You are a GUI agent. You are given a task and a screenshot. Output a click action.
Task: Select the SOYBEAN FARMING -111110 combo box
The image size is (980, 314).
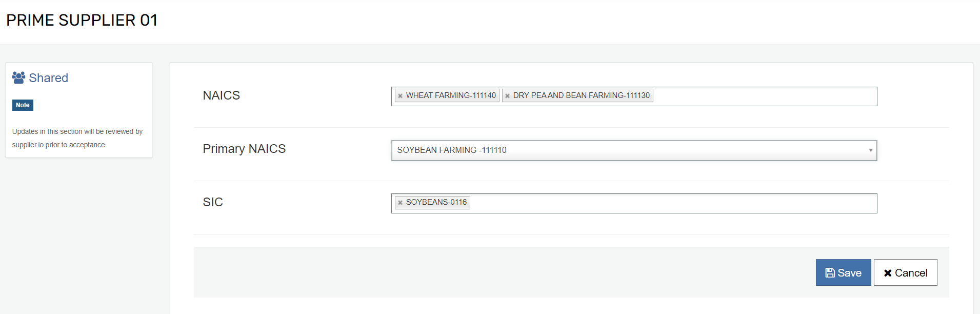(634, 150)
